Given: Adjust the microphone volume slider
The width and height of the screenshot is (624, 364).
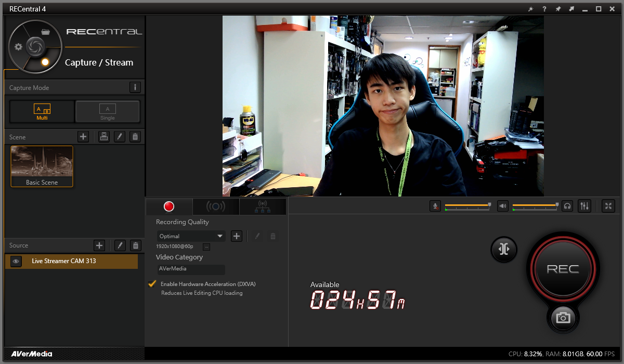Looking at the screenshot, I should tap(468, 206).
